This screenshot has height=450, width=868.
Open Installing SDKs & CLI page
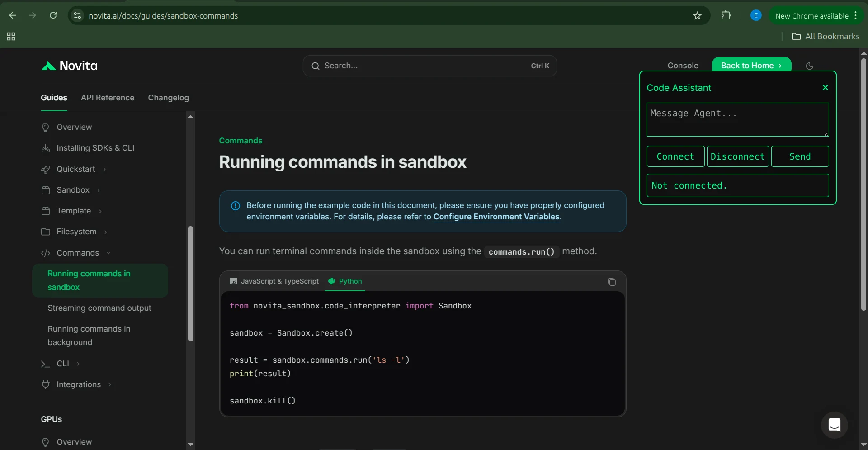pyautogui.click(x=95, y=148)
